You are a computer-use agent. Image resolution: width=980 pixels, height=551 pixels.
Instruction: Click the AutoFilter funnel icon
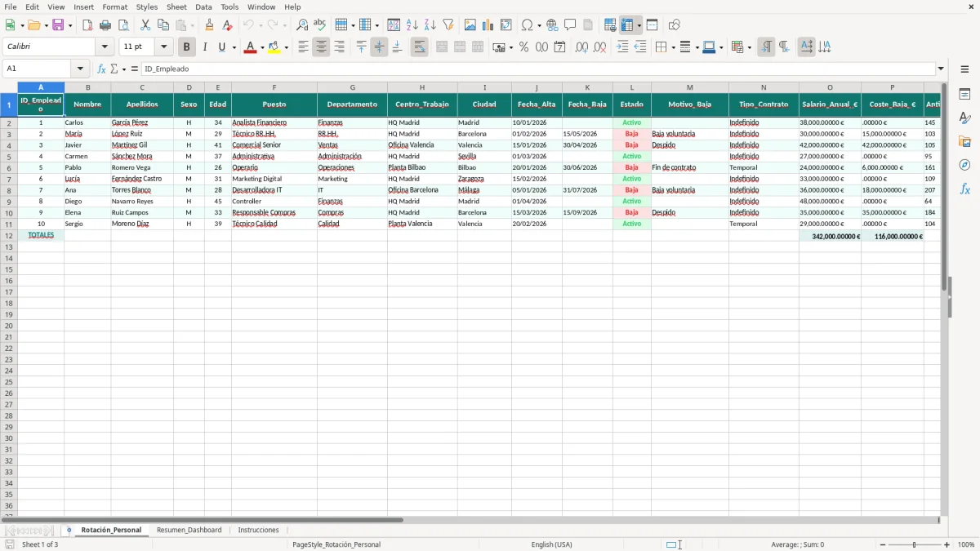click(448, 25)
